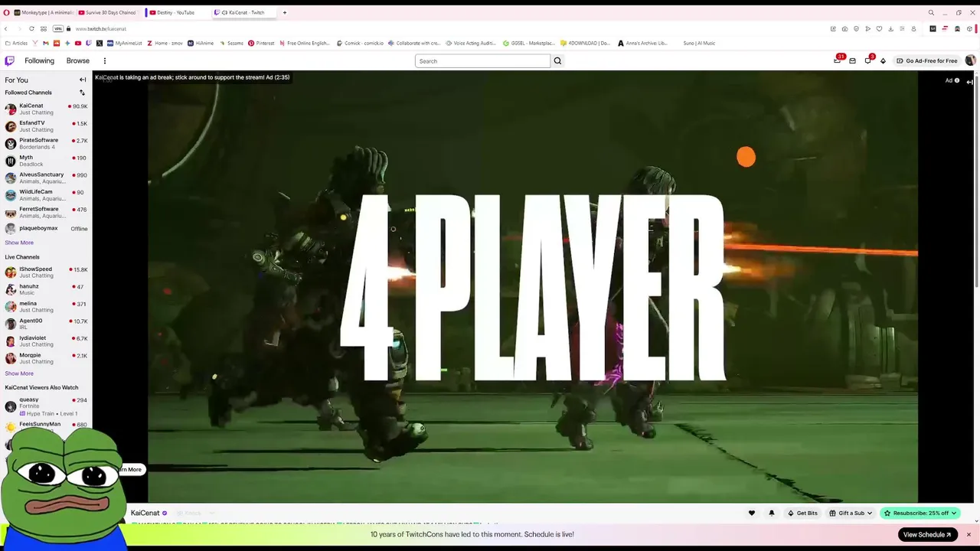Open EsfandTV channel in sidebar
980x551 pixels.
click(46, 126)
